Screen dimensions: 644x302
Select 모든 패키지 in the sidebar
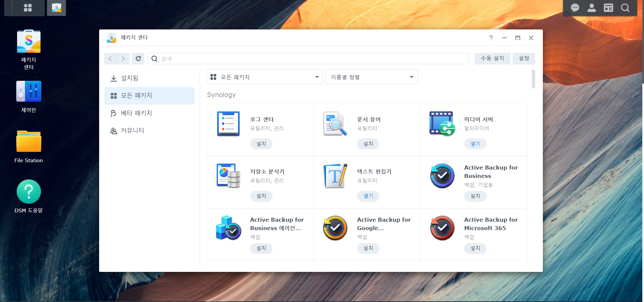[149, 96]
